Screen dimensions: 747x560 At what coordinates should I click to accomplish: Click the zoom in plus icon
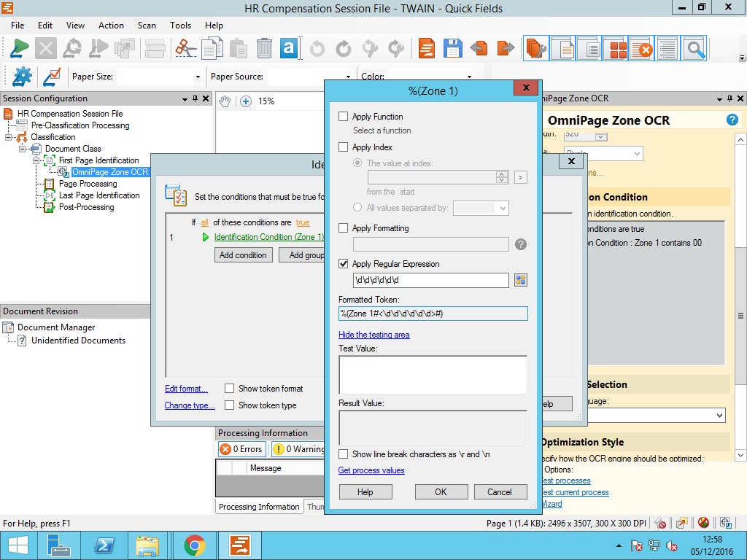[246, 101]
